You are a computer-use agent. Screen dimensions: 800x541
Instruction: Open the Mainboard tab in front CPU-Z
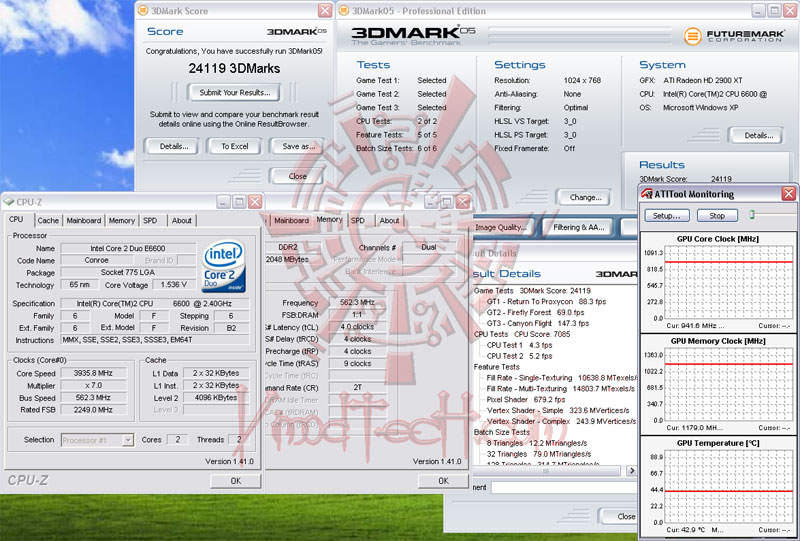click(x=84, y=220)
